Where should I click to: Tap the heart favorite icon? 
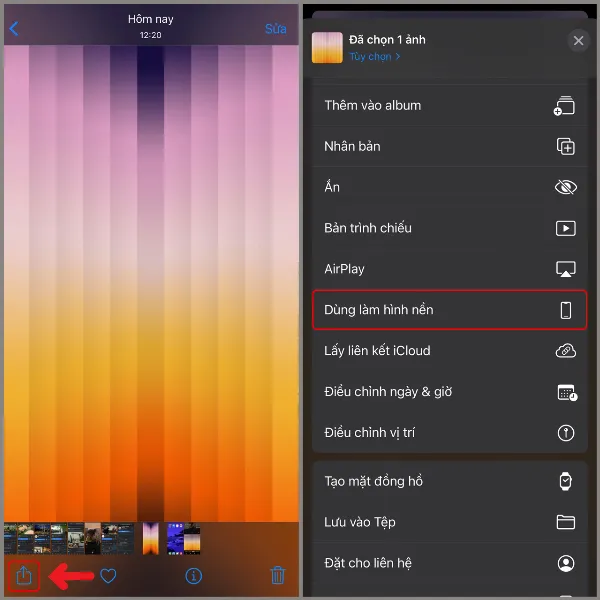click(x=108, y=575)
